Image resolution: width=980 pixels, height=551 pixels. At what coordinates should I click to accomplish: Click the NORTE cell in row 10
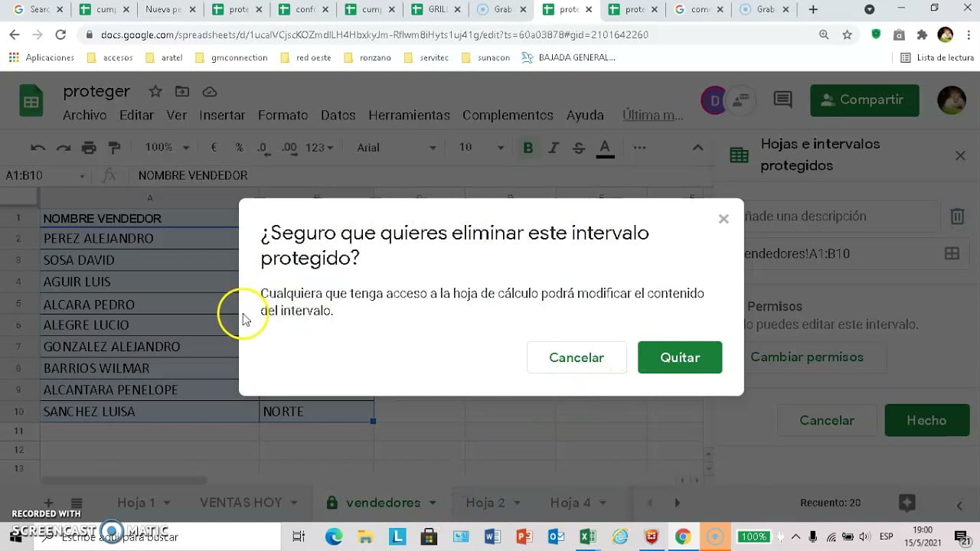[x=316, y=412]
